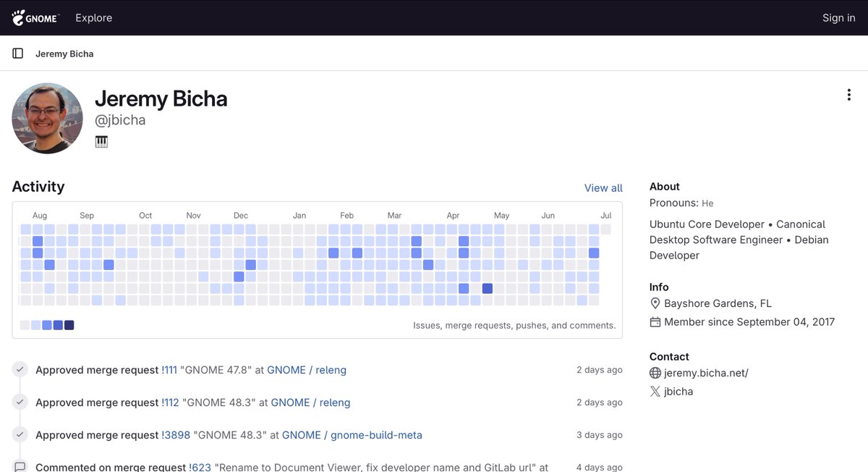
Task: Click the 4 days ago timestamp
Action: [600, 468]
